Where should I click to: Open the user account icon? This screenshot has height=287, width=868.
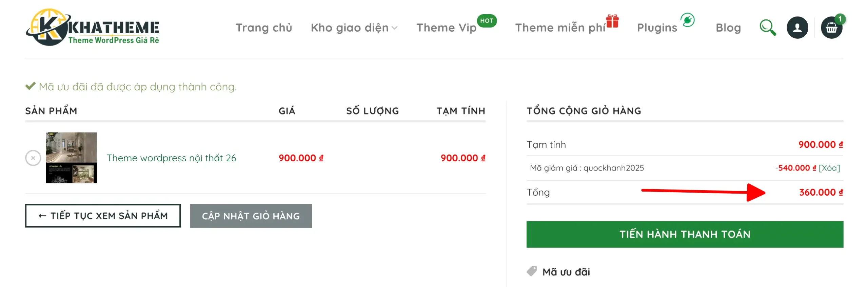coord(797,28)
